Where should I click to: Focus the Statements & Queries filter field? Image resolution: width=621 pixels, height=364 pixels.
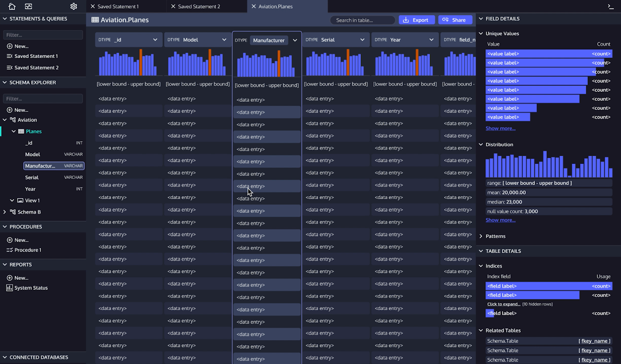(43, 35)
